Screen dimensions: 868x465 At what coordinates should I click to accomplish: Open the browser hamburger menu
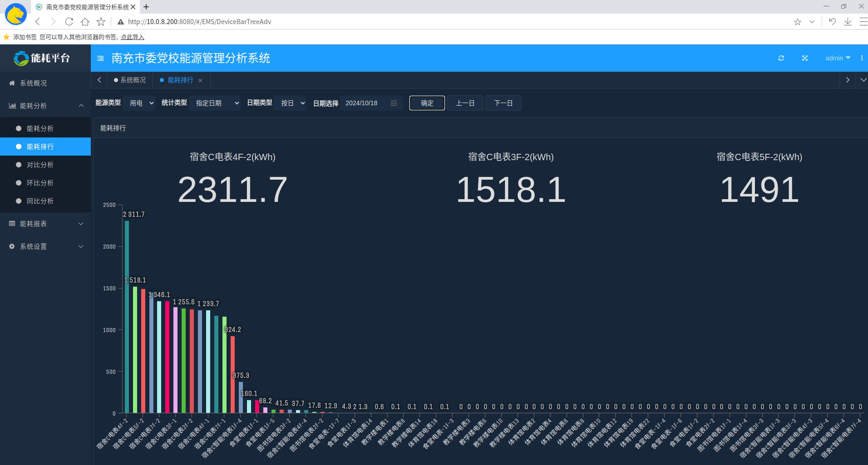tap(863, 21)
